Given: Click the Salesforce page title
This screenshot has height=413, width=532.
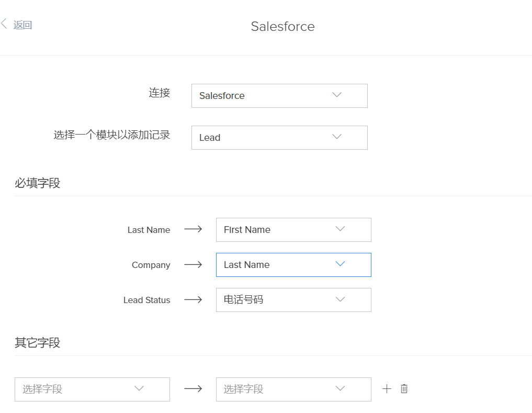Looking at the screenshot, I should pyautogui.click(x=282, y=27).
